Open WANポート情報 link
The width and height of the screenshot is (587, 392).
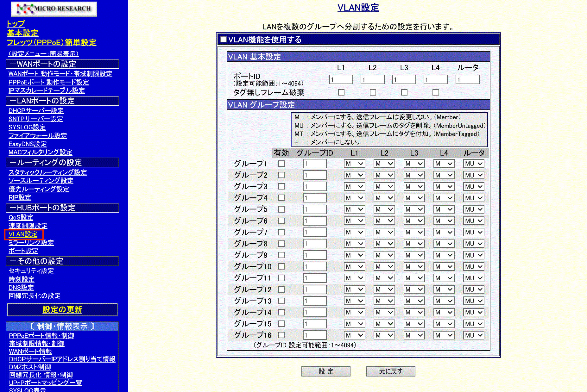click(30, 352)
